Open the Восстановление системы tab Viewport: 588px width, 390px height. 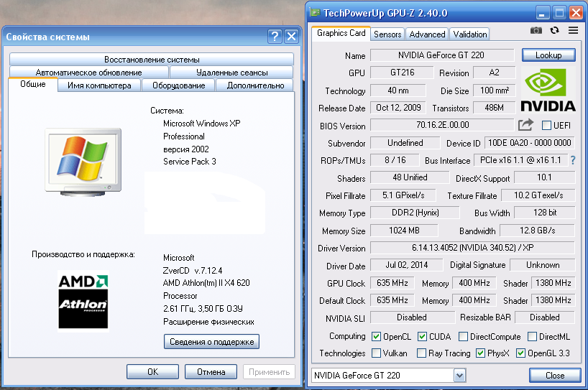pos(152,60)
